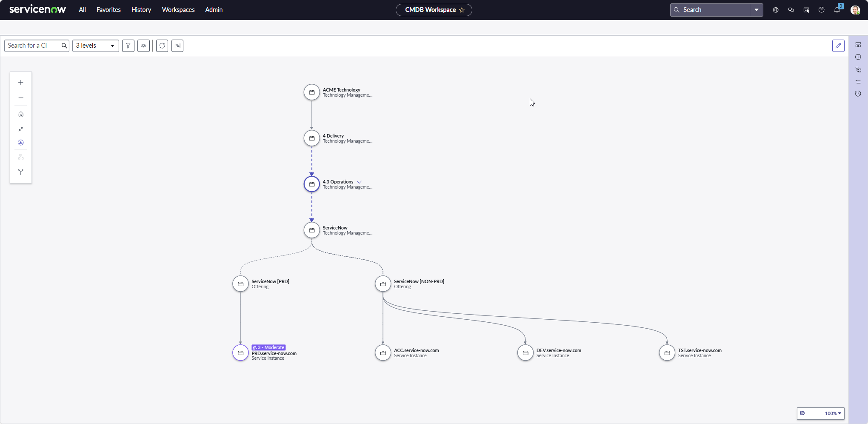
Task: Open user profile avatar menu
Action: [x=855, y=10]
